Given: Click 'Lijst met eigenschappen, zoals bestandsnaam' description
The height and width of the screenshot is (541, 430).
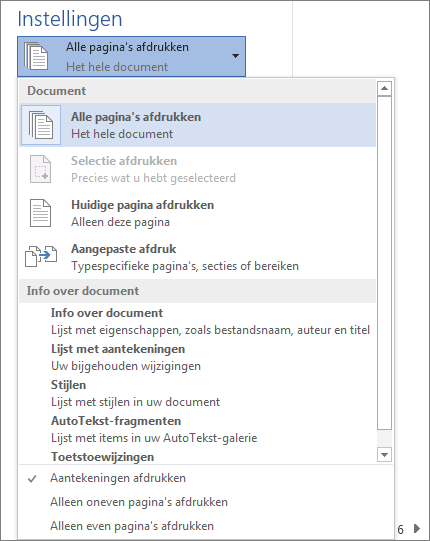Looking at the screenshot, I should click(x=210, y=330).
